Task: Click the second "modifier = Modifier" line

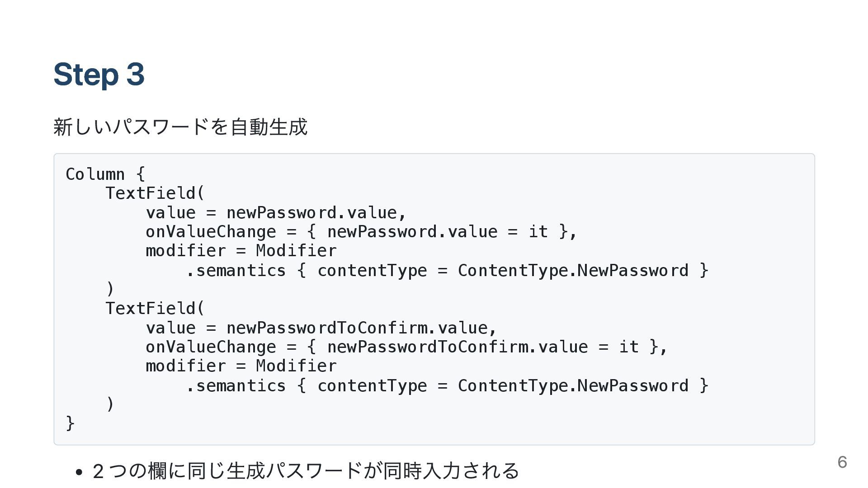Action: 241,366
